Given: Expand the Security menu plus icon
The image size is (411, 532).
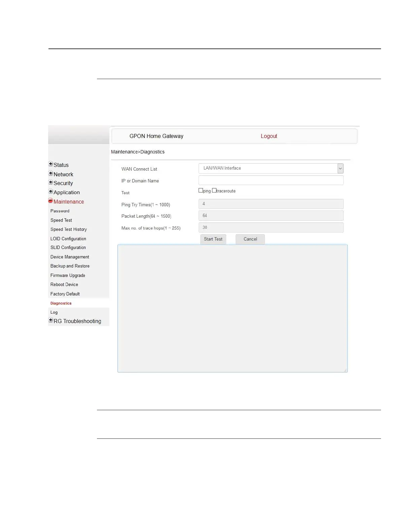Looking at the screenshot, I should pos(50,182).
